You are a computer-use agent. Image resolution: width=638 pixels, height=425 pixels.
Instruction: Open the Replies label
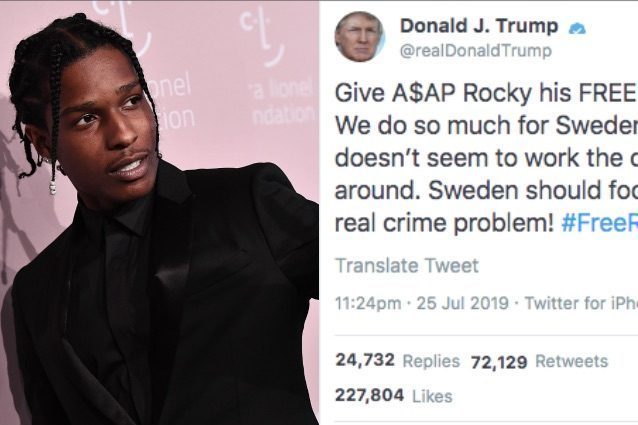pos(431,361)
